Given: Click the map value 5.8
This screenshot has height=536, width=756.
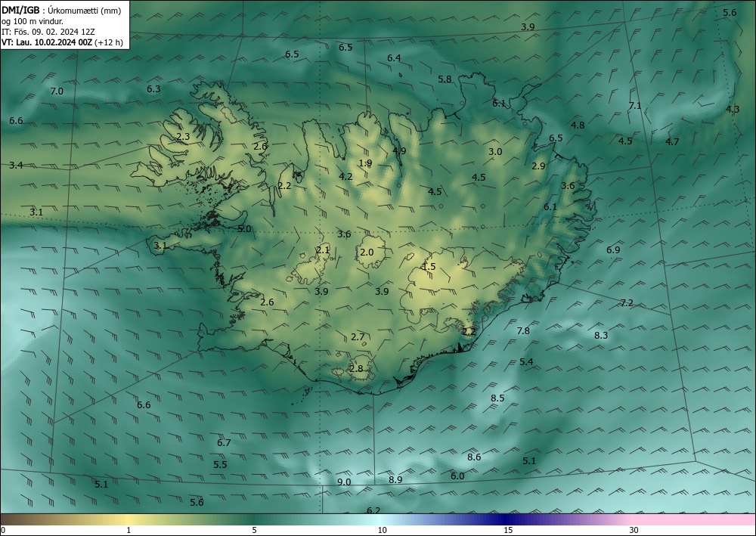Looking at the screenshot, I should (x=445, y=79).
